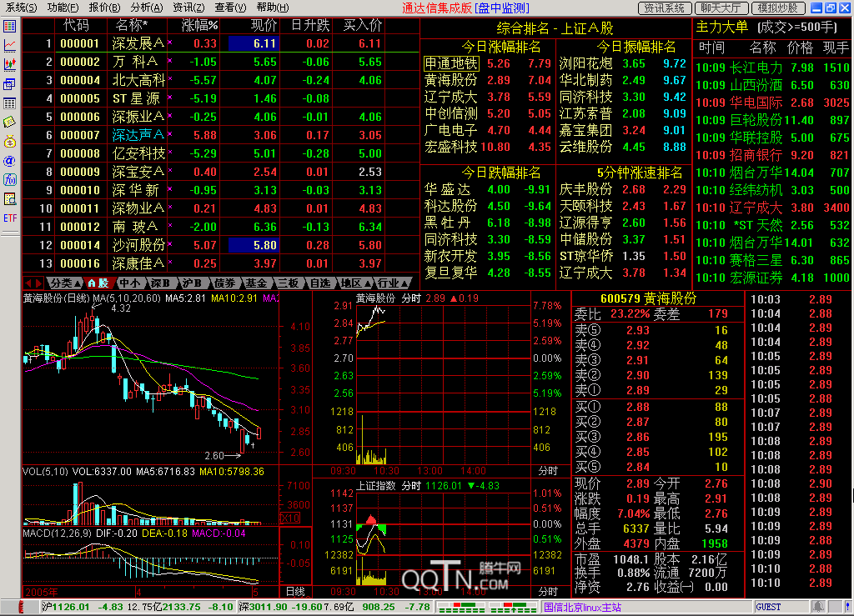This screenshot has width=854, height=616.
Task: Switch to the A股 tab
Action: (98, 283)
